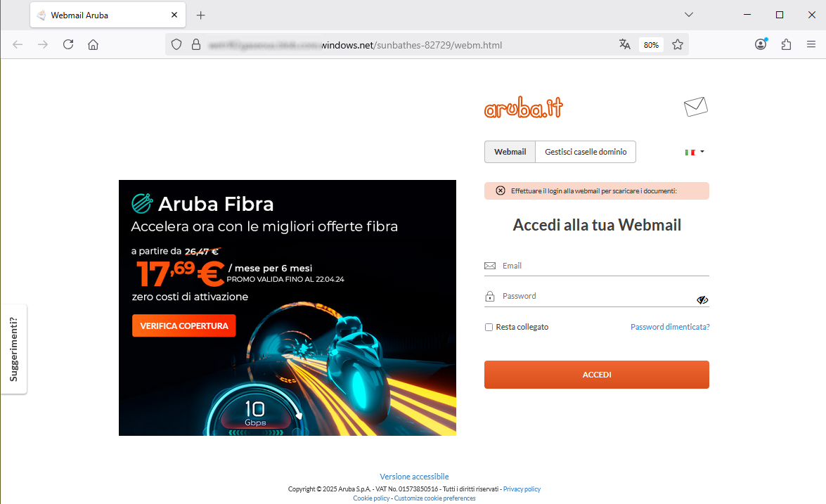Click the envelope mail icon beside aruba.it logo

coord(695,107)
